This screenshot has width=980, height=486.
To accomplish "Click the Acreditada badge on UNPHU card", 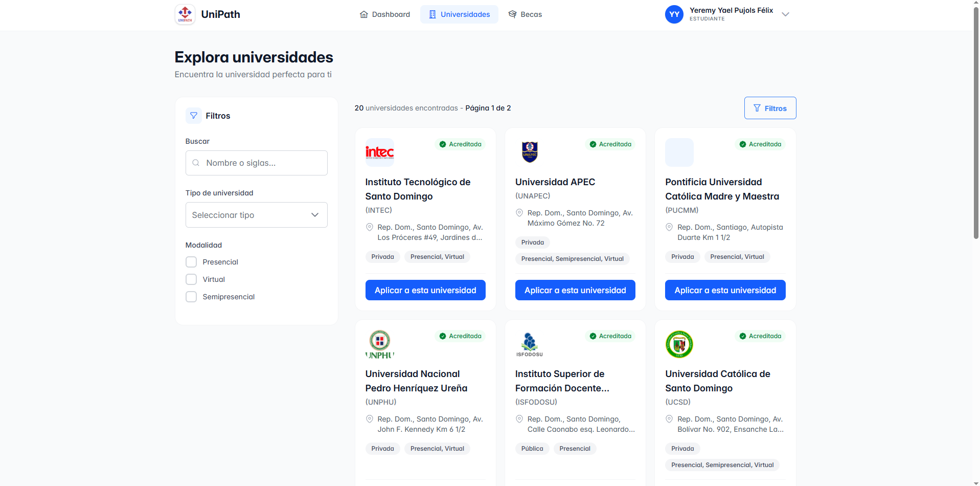I will click(460, 336).
